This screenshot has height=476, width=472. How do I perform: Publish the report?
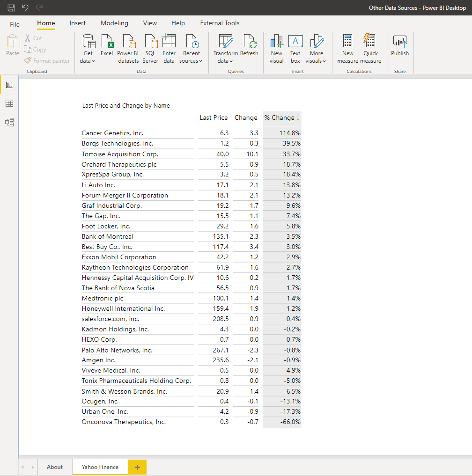coord(400,45)
